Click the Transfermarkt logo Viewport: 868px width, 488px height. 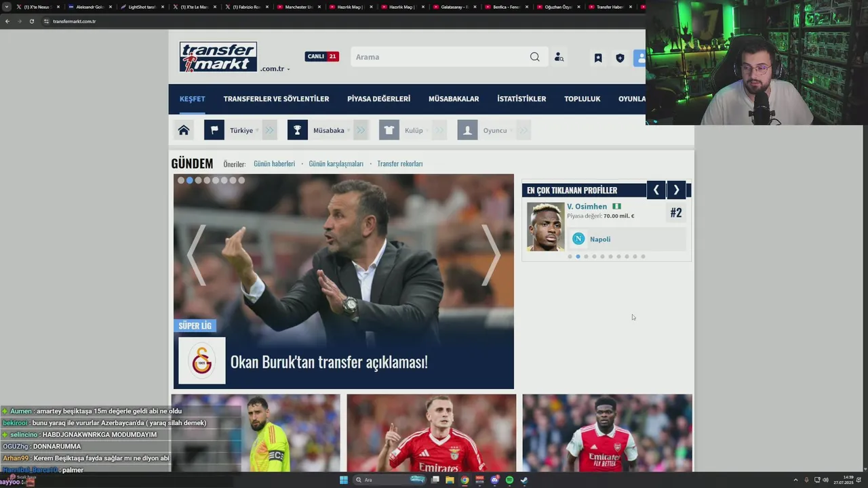point(218,57)
